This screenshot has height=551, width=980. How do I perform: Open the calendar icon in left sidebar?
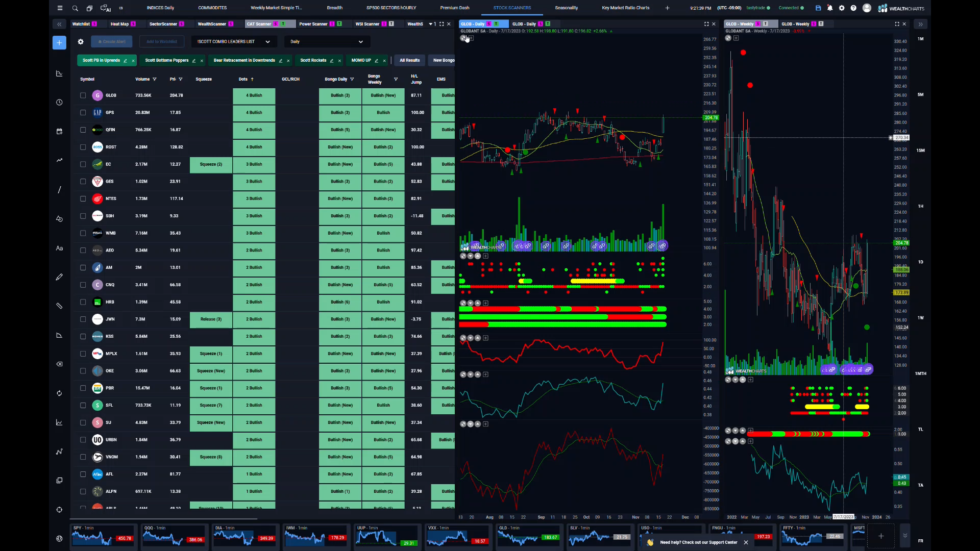point(59,132)
